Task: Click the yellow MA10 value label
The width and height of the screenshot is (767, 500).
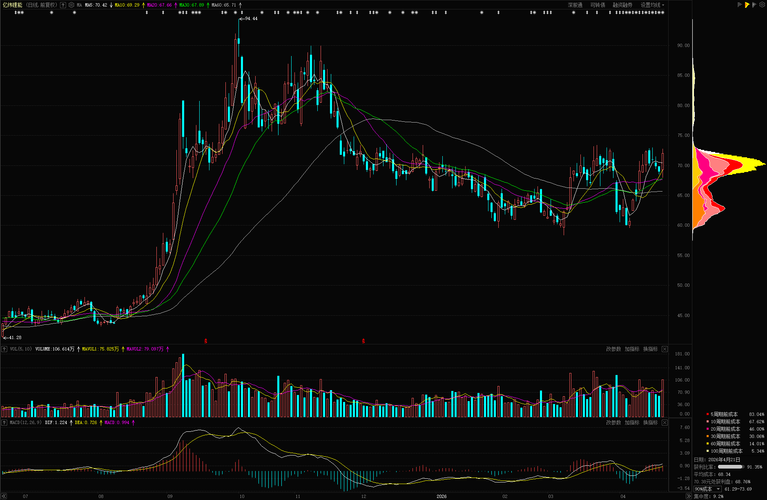Action: [127, 5]
